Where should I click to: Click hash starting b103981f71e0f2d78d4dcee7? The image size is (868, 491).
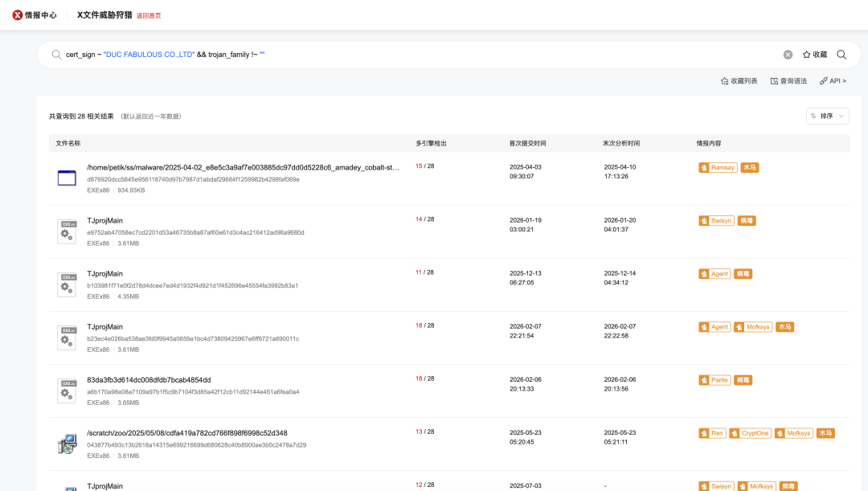point(193,285)
